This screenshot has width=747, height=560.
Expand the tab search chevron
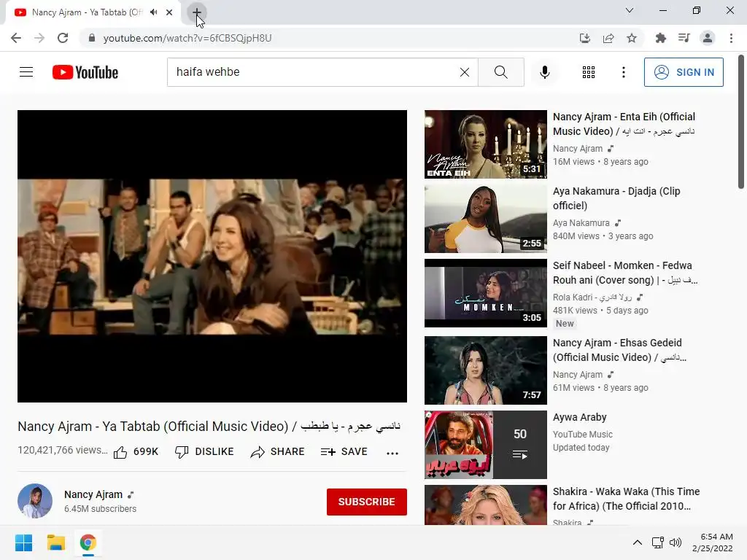[x=630, y=10]
